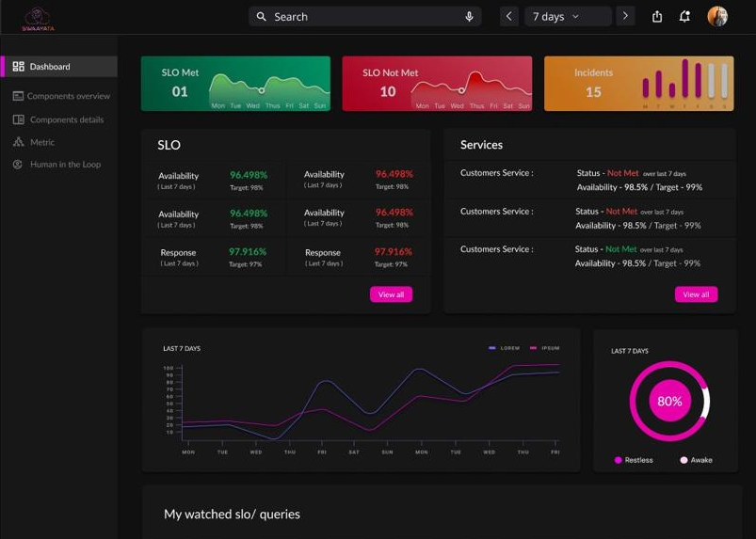The image size is (756, 539).
Task: Click the SLO Met chart marker
Action: click(x=262, y=90)
